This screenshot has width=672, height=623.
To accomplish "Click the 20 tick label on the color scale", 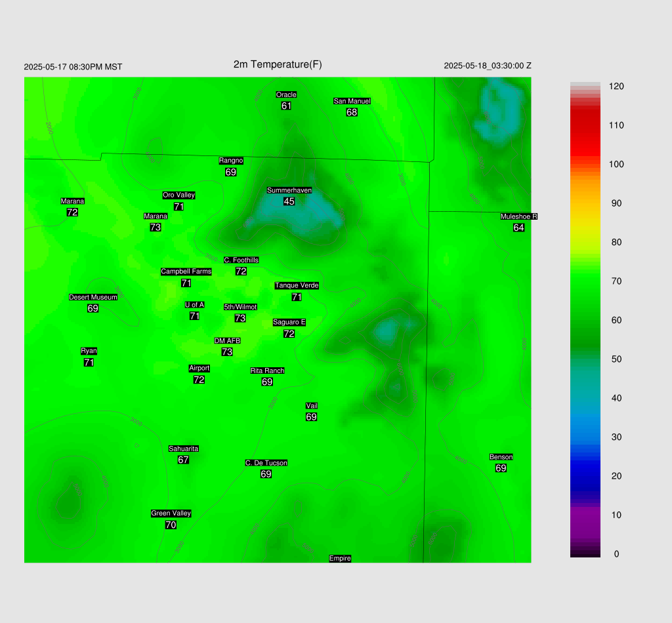I will pos(616,476).
